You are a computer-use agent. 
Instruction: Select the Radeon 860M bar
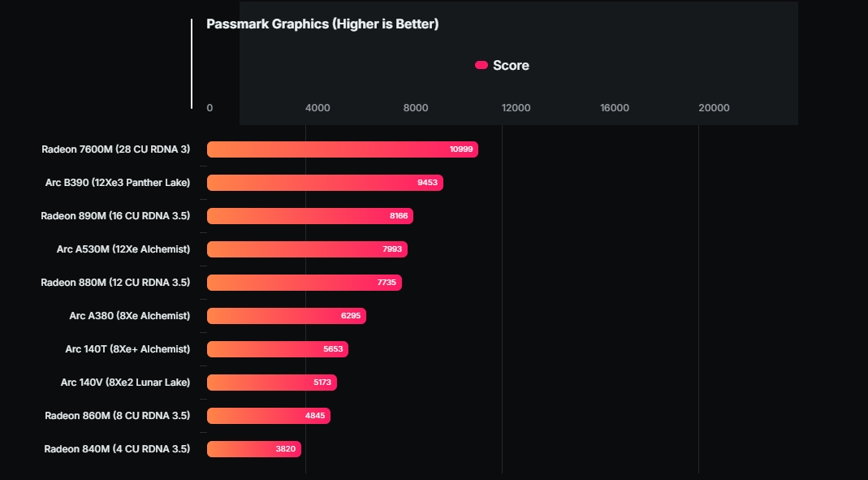268,416
